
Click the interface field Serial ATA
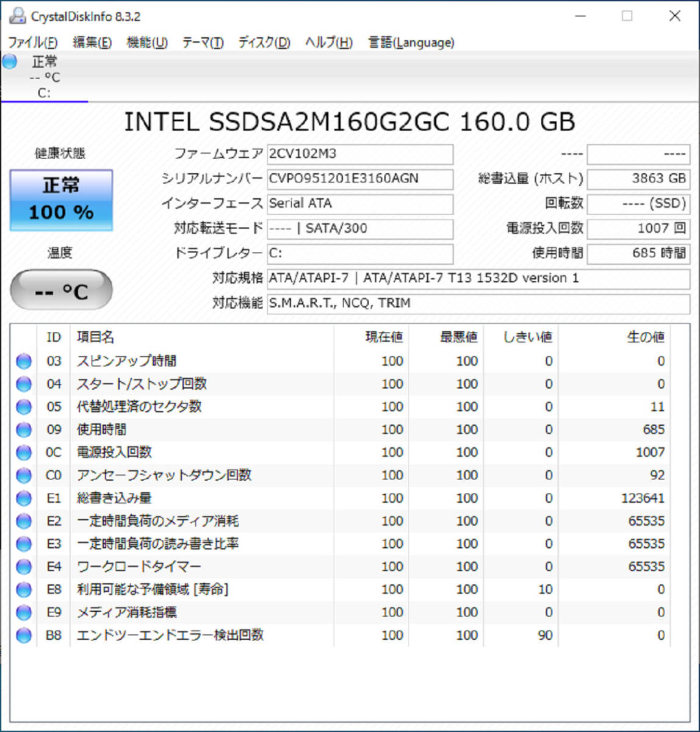(x=360, y=204)
